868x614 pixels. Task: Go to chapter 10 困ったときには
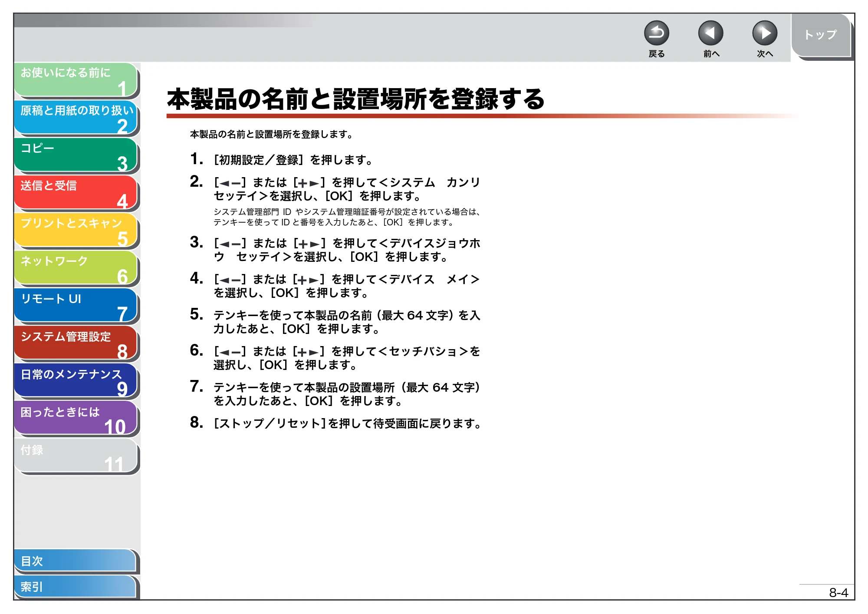pyautogui.click(x=76, y=418)
